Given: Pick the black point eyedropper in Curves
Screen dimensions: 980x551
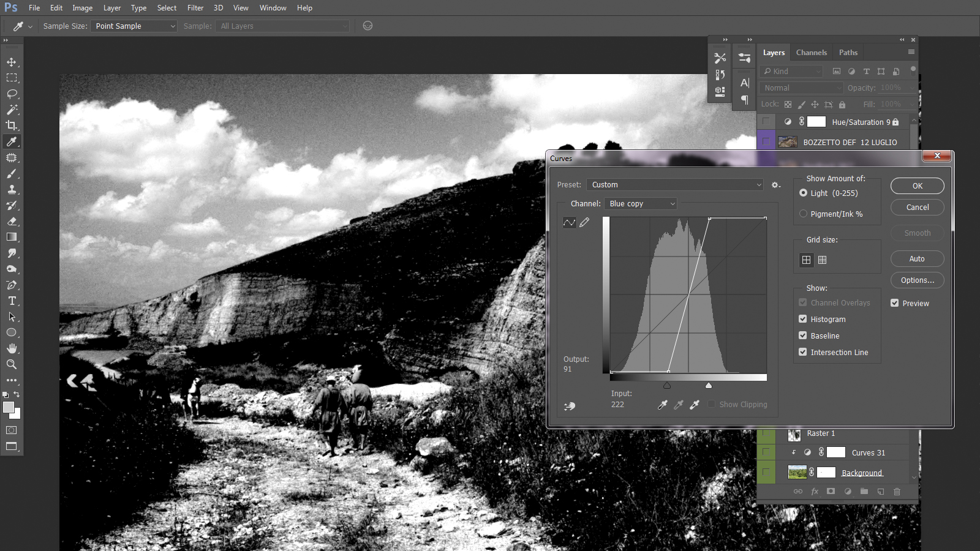Looking at the screenshot, I should (662, 405).
